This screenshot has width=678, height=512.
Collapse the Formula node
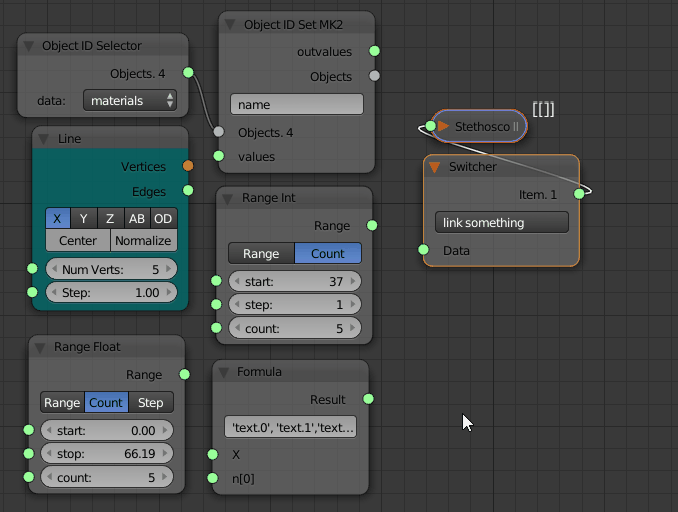click(x=224, y=372)
